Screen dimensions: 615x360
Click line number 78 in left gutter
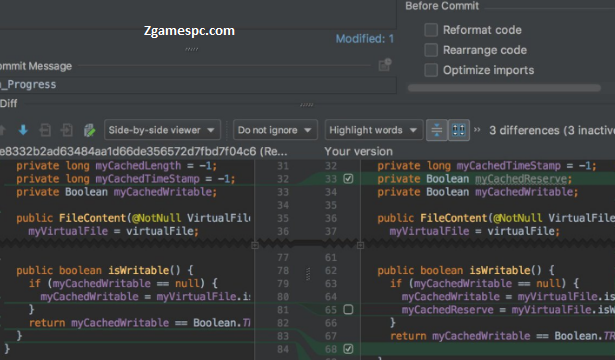point(283,271)
